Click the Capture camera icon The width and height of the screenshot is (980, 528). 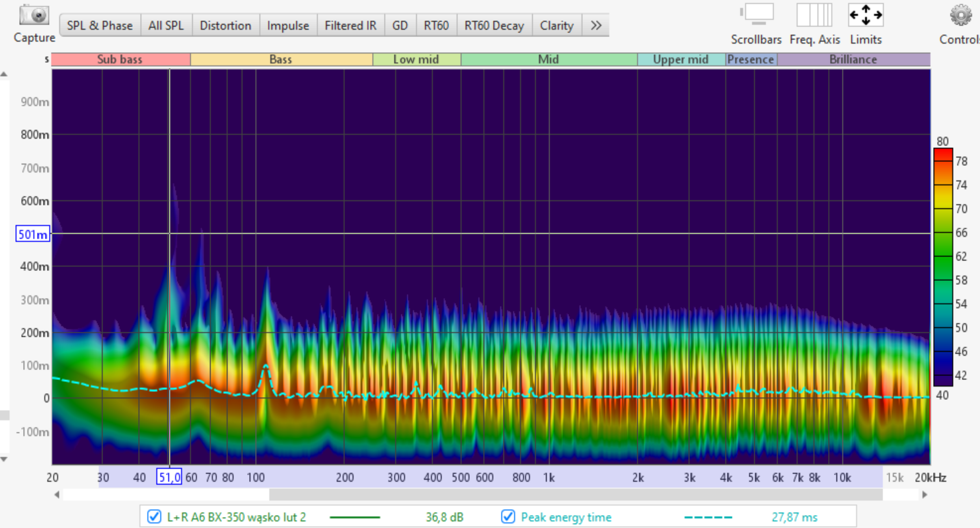pos(34,15)
